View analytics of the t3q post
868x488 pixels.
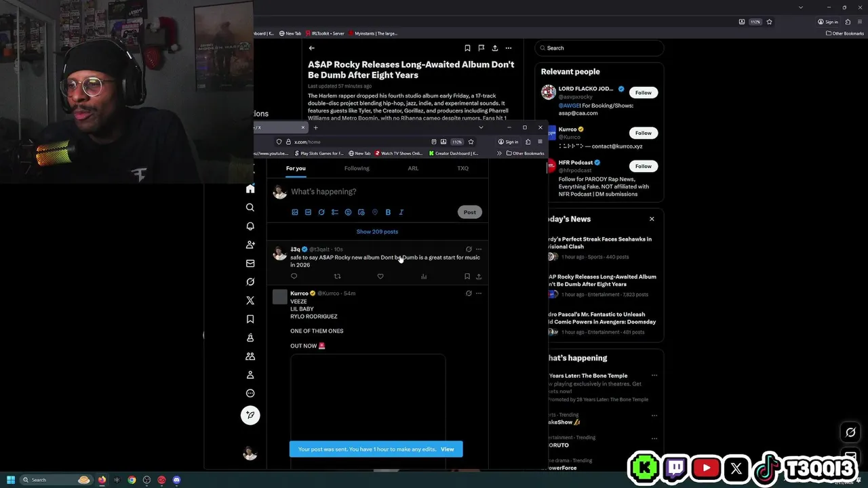(424, 277)
